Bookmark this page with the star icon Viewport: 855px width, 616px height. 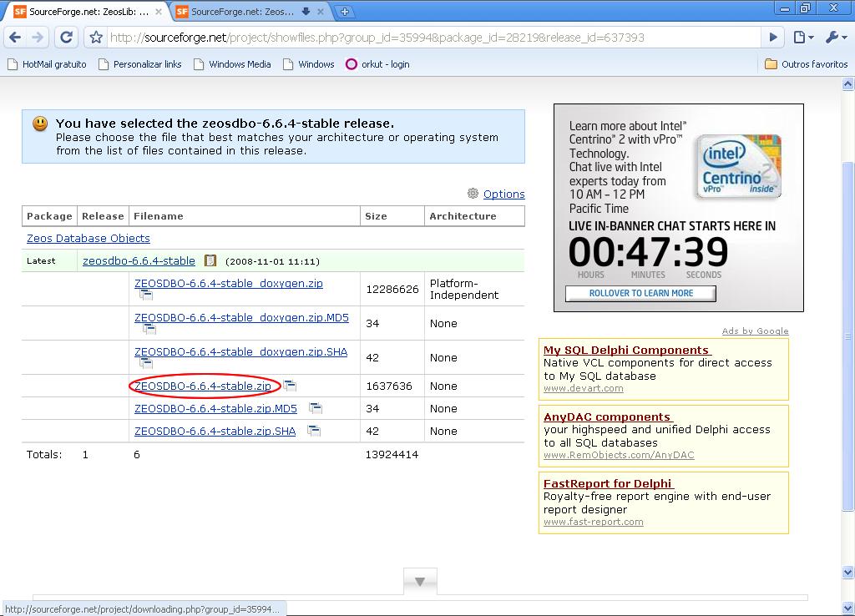coord(96,38)
